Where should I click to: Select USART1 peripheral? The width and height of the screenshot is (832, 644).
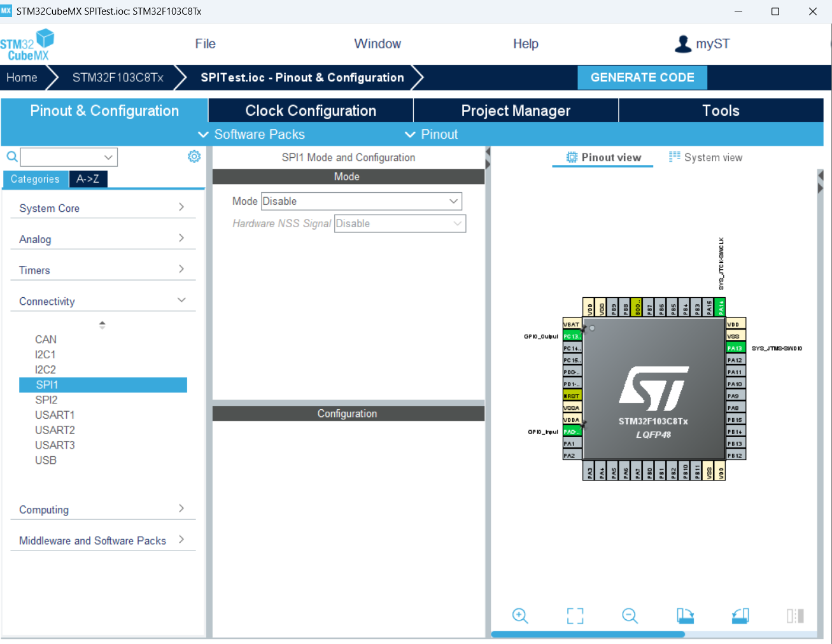(x=55, y=415)
